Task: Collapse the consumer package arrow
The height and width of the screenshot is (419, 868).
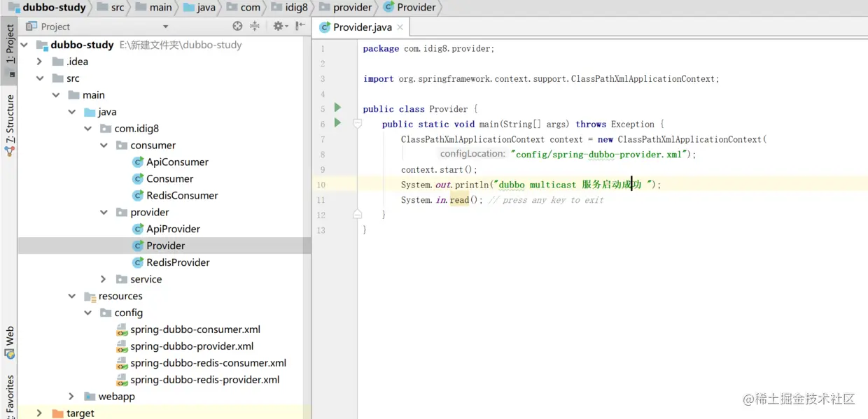Action: click(x=104, y=145)
